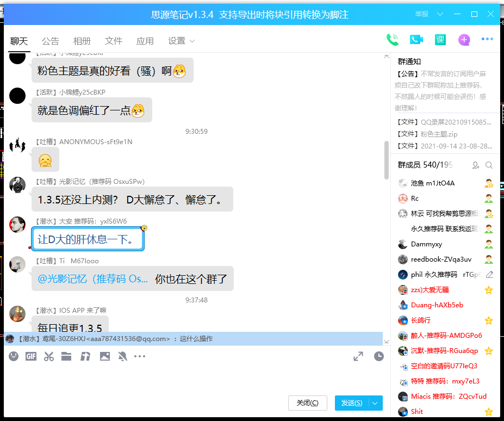Click the add member icon
This screenshot has width=504, height=421.
[x=476, y=165]
